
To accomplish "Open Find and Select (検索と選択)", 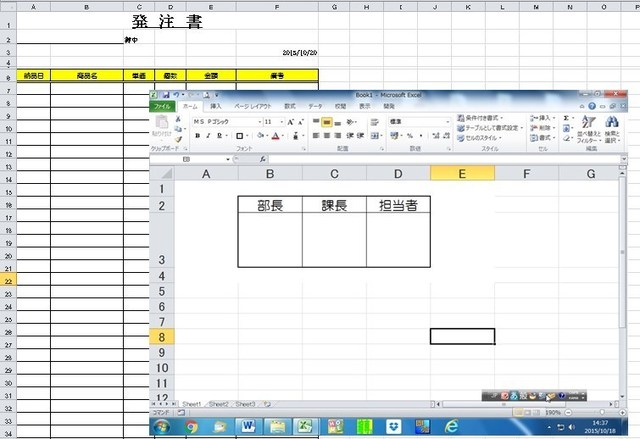I will click(612, 128).
